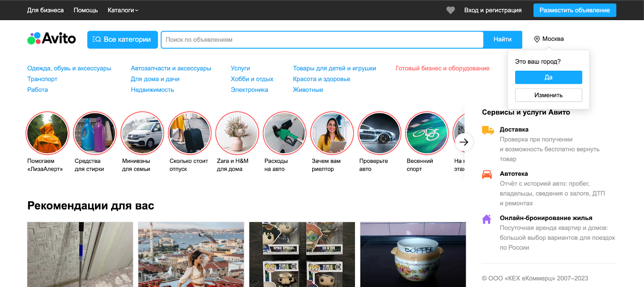Click the Доставка truck icon
The image size is (644, 287).
pyautogui.click(x=487, y=130)
